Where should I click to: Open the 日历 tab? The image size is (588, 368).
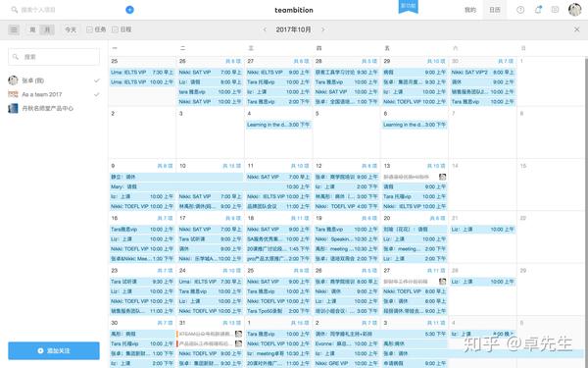495,10
